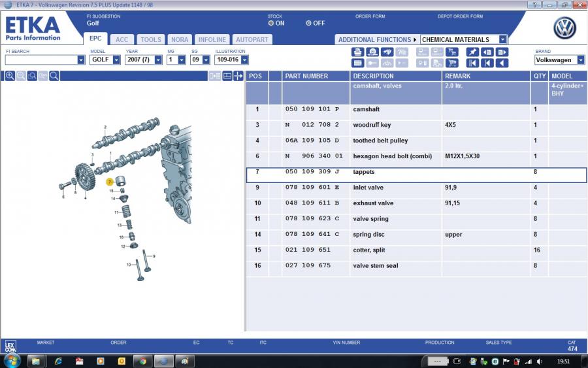Select the stock ON radio button
This screenshot has width=588, height=368.
[271, 23]
